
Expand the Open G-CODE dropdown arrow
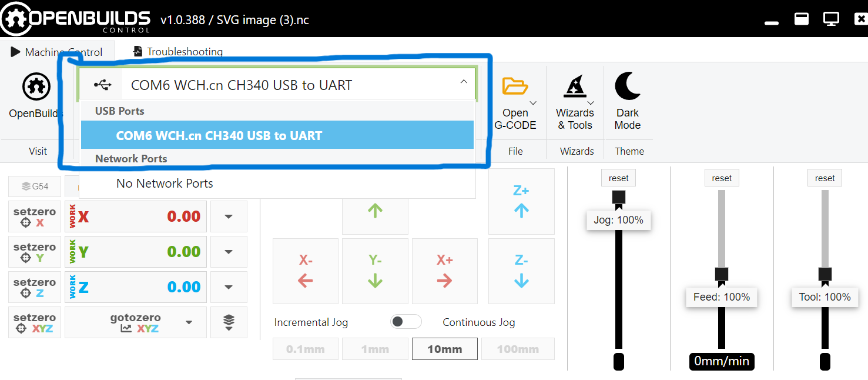(x=532, y=103)
